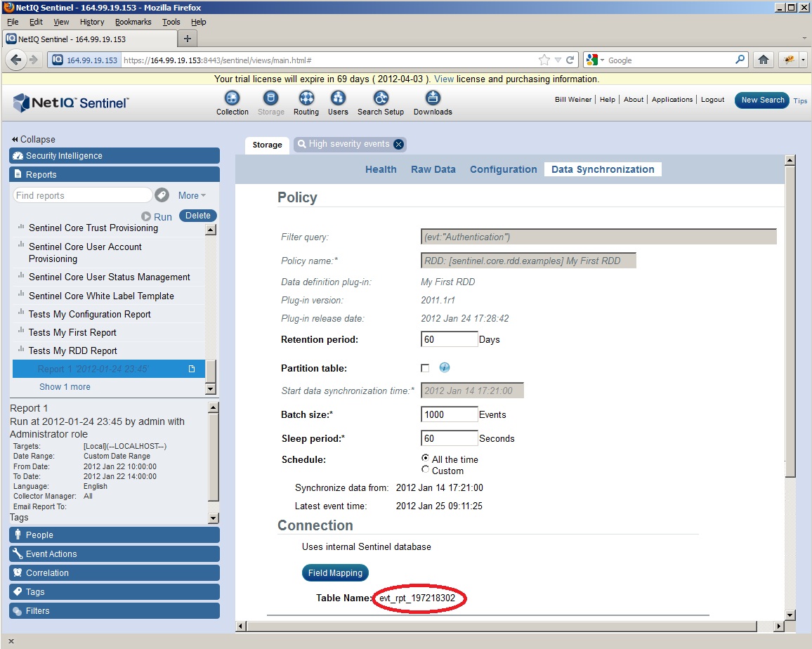Open the More dropdown in Reports
Screen dimensions: 812x649
(192, 195)
